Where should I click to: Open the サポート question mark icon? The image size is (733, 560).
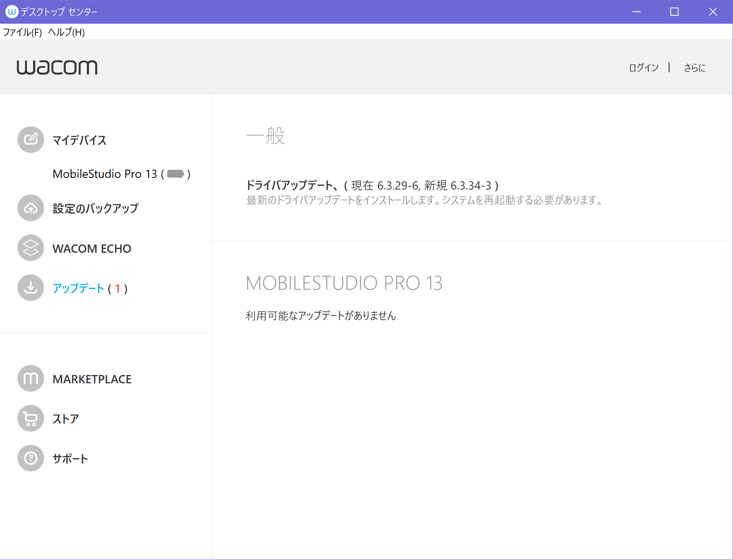(x=30, y=458)
